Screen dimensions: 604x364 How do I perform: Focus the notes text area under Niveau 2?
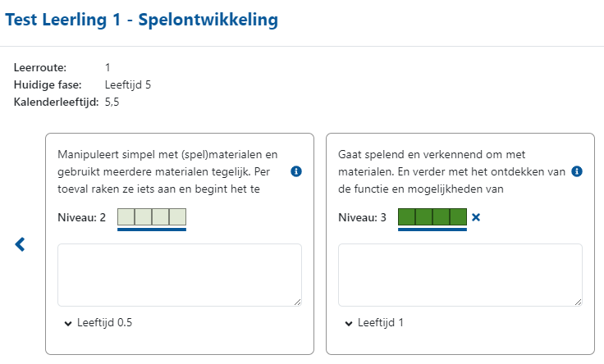180,275
